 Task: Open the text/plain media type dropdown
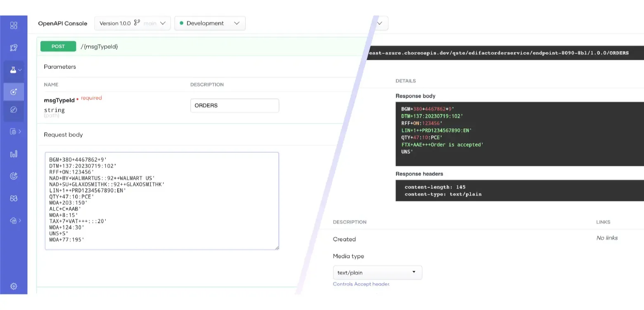(377, 272)
